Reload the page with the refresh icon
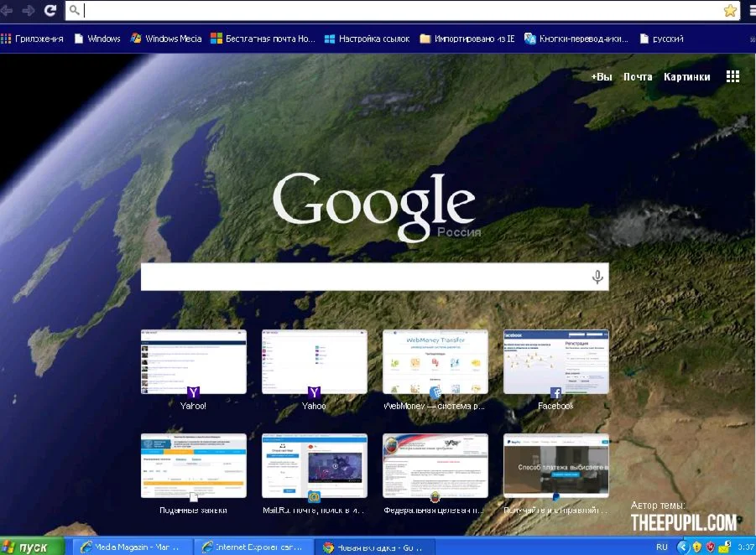Screen dimensions: 756x555 tap(50, 10)
